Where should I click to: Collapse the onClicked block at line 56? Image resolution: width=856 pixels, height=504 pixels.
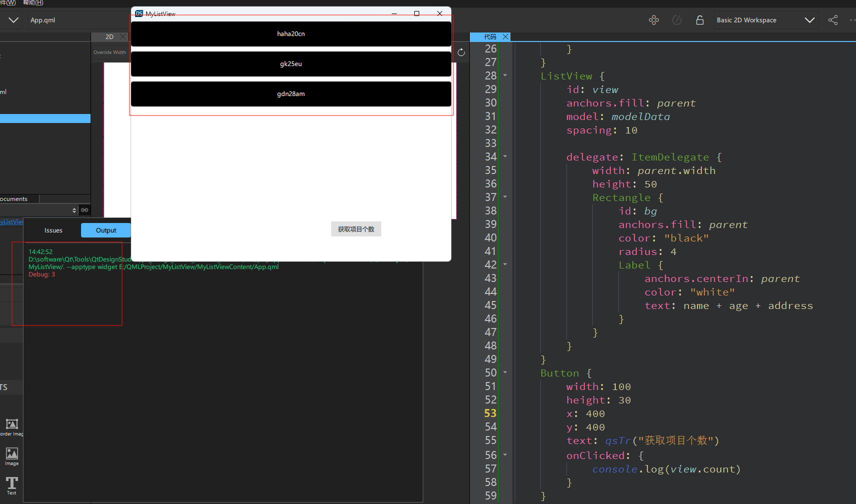(505, 455)
